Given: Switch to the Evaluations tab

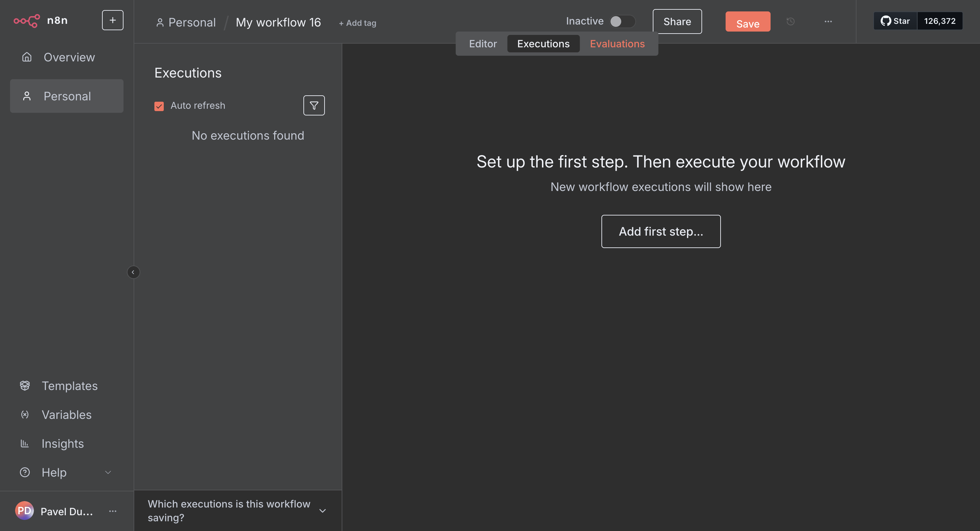Looking at the screenshot, I should point(617,44).
